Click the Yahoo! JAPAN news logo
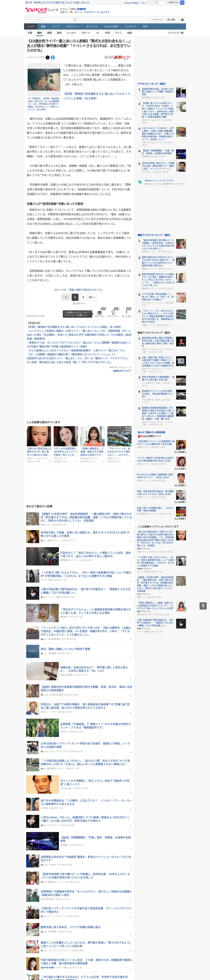The width and height of the screenshot is (210, 980). tap(42, 10)
